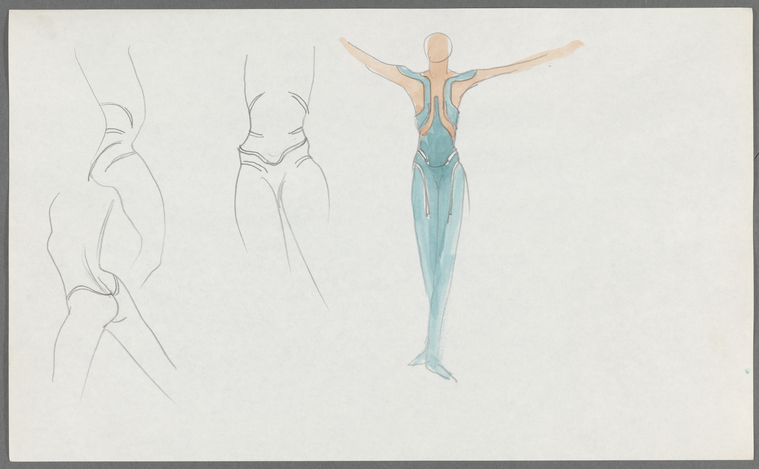Click the middle pencil sketch of hips

coord(283,178)
